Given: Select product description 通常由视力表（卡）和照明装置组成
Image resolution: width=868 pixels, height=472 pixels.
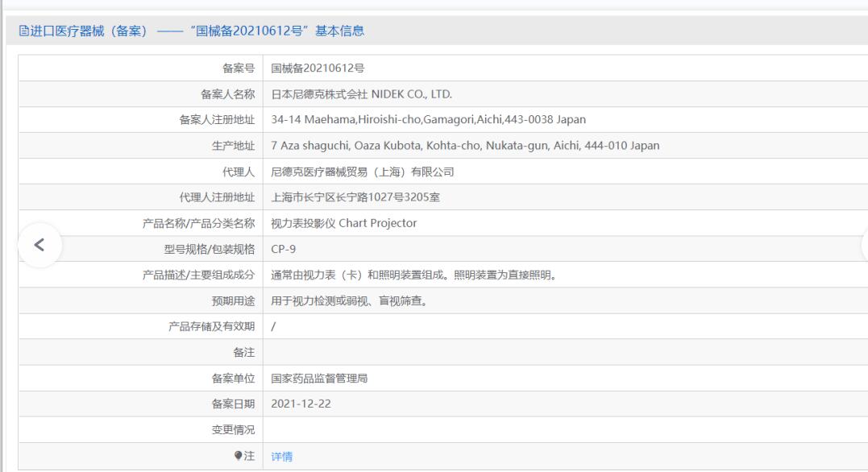Looking at the screenshot, I should tap(413, 275).
